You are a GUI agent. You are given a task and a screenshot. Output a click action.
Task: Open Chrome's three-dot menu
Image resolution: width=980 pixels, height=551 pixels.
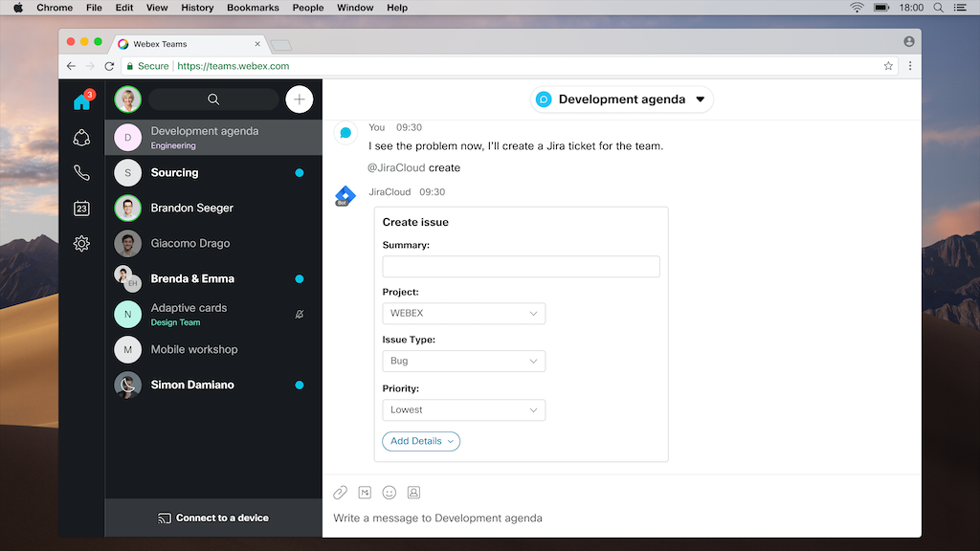(x=910, y=66)
